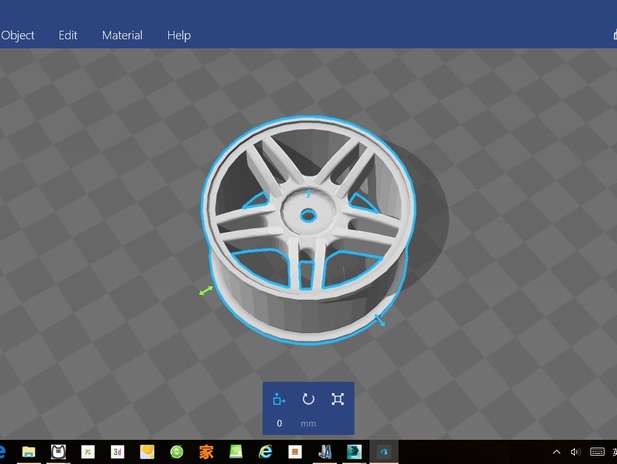The height and width of the screenshot is (464, 617).
Task: Show hidden system tray icons
Action: click(x=556, y=452)
